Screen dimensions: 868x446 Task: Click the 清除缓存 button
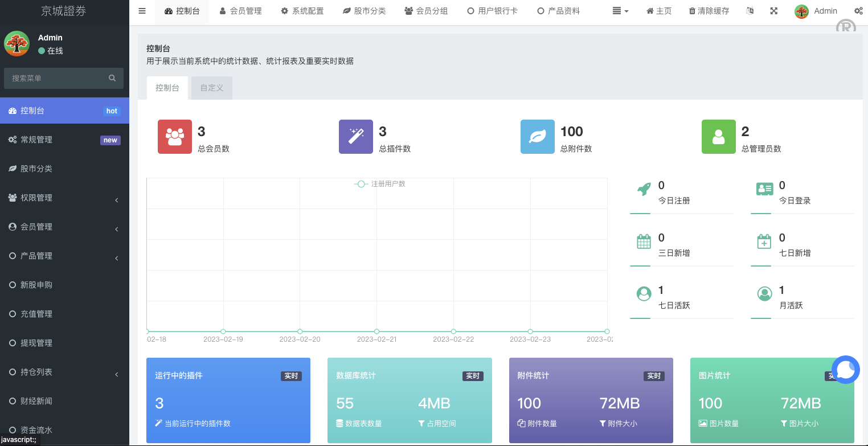point(709,11)
